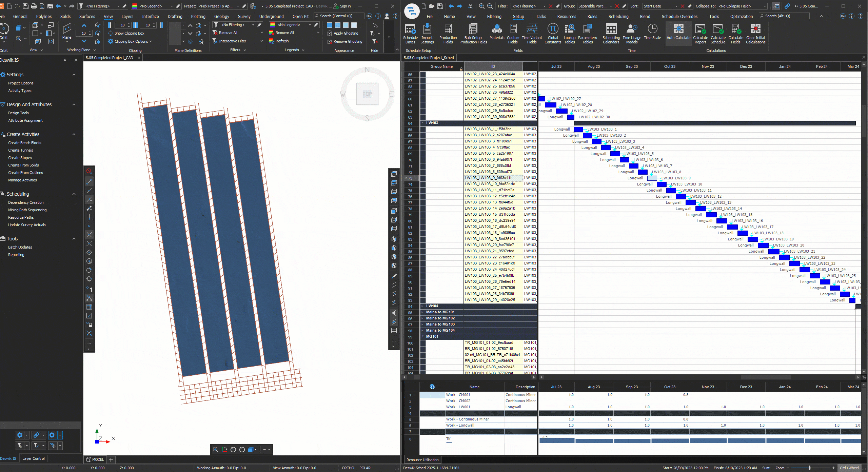Viewport: 868px width, 472px height.
Task: Open Clipping Box Options dropdown
Action: coord(130,41)
